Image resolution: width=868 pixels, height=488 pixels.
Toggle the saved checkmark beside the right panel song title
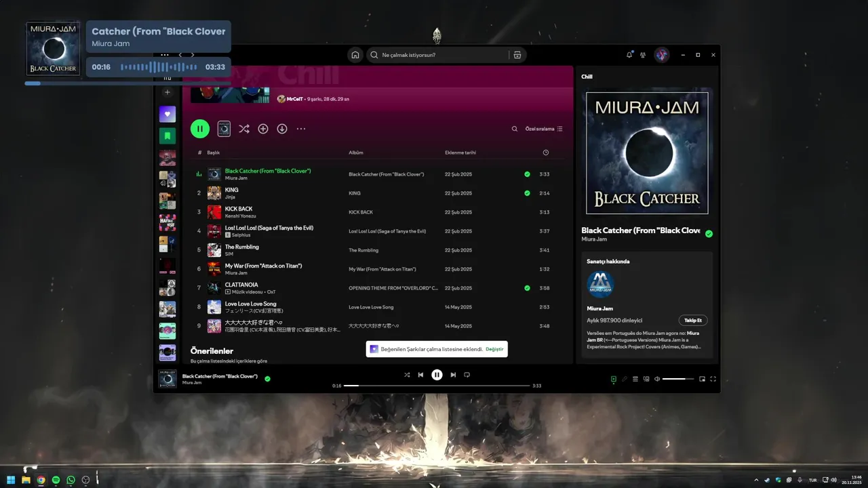709,234
